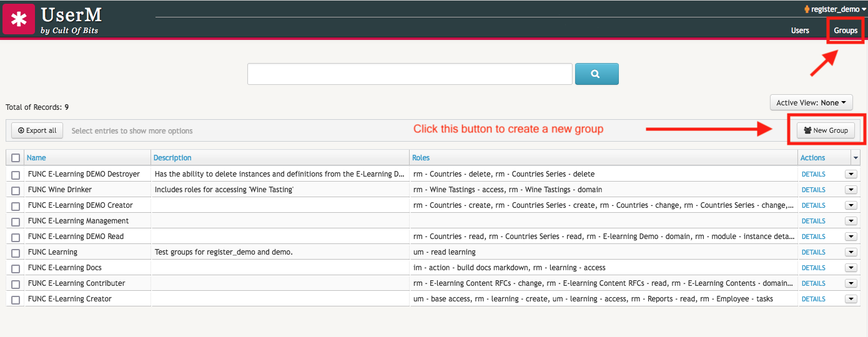Check FUNC E-Learning DEMO Creator row

16,206
